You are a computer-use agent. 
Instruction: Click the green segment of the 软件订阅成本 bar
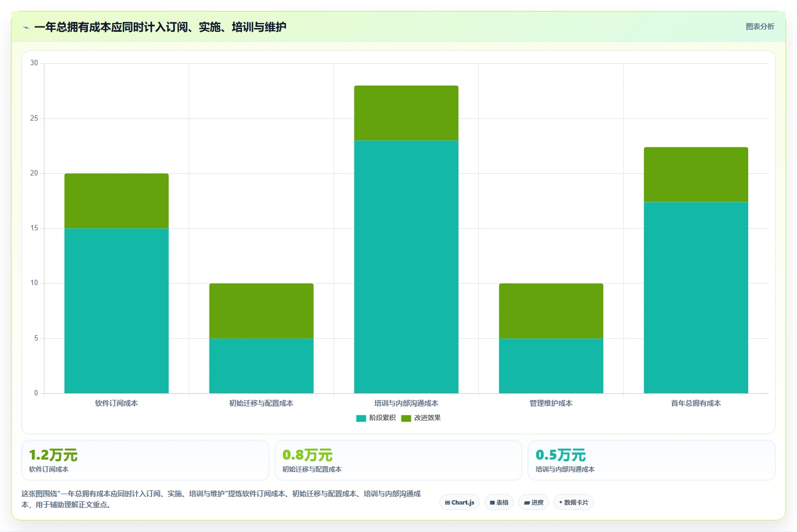(116, 201)
